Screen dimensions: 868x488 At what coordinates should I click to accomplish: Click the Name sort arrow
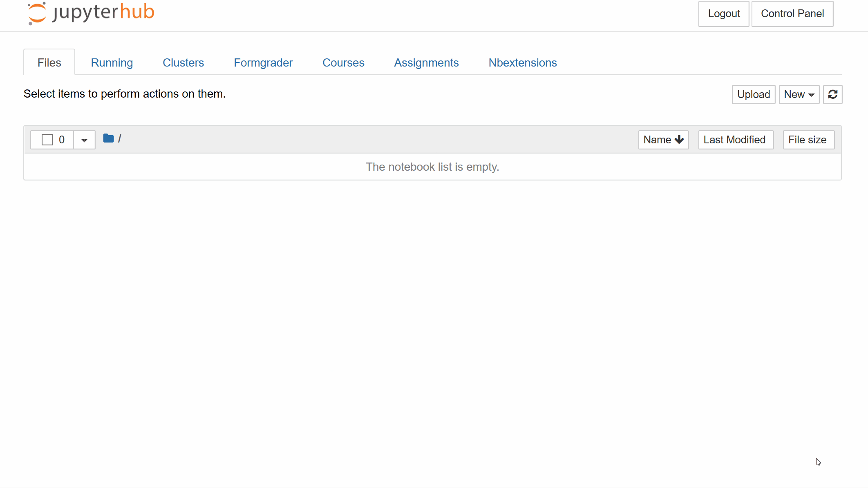point(679,140)
